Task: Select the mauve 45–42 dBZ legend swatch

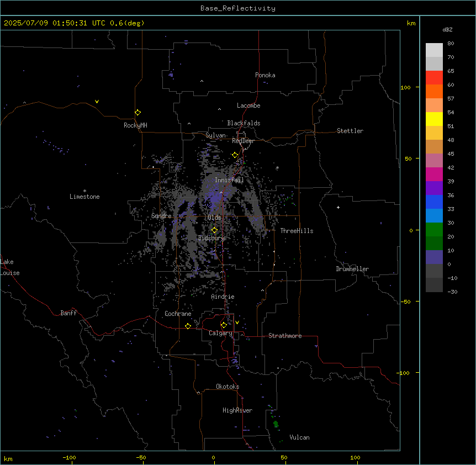Action: coord(434,161)
